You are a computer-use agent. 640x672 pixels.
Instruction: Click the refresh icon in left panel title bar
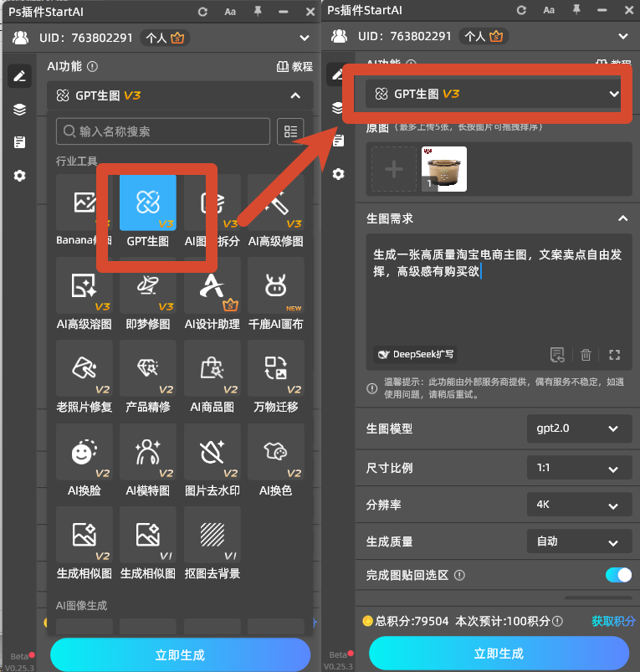pyautogui.click(x=202, y=12)
